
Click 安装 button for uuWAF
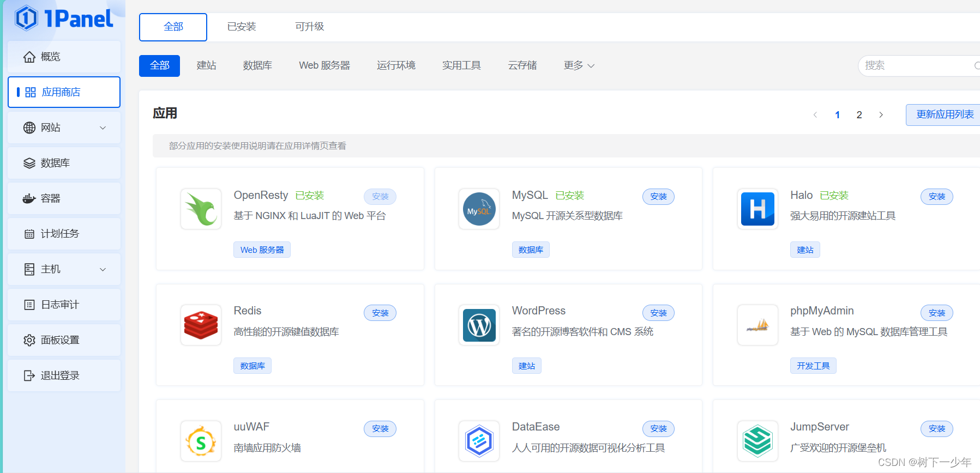380,429
